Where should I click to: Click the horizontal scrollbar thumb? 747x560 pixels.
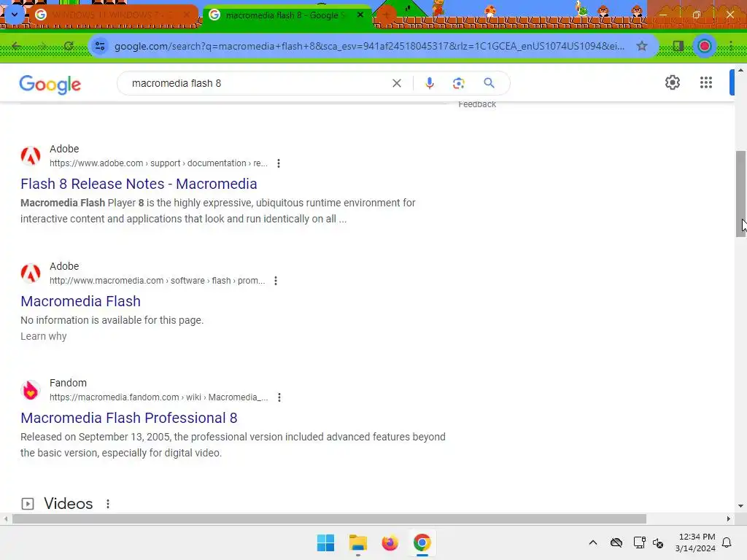pos(329,518)
